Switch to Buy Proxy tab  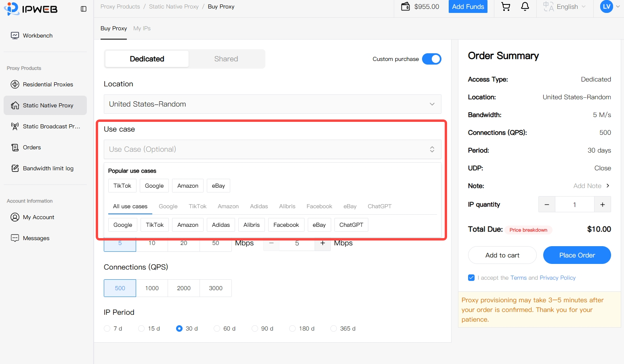(x=114, y=28)
